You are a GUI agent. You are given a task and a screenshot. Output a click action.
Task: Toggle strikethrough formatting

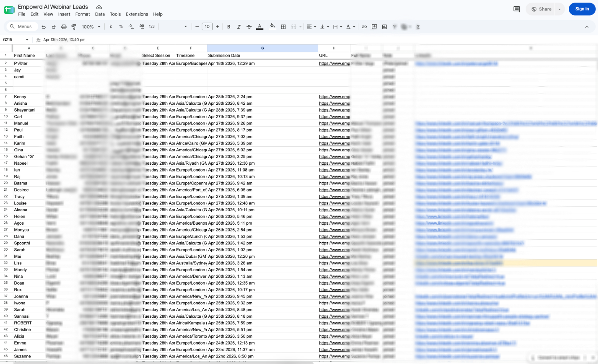pyautogui.click(x=249, y=27)
